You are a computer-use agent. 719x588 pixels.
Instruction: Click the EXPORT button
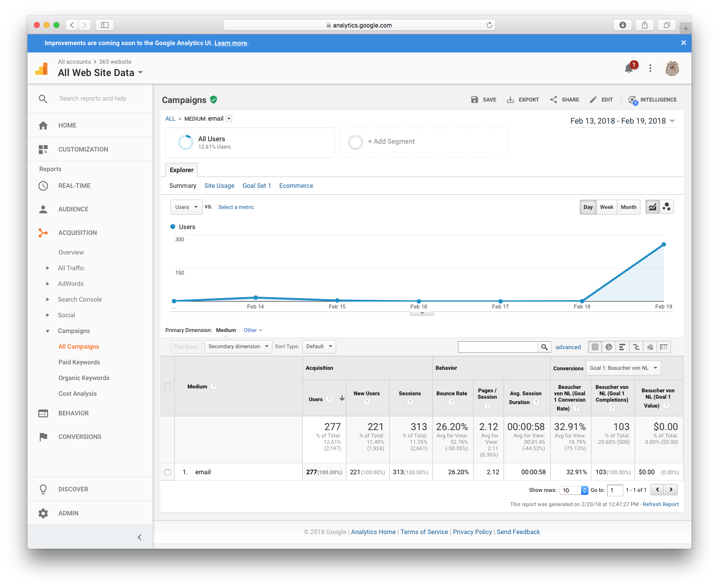523,100
